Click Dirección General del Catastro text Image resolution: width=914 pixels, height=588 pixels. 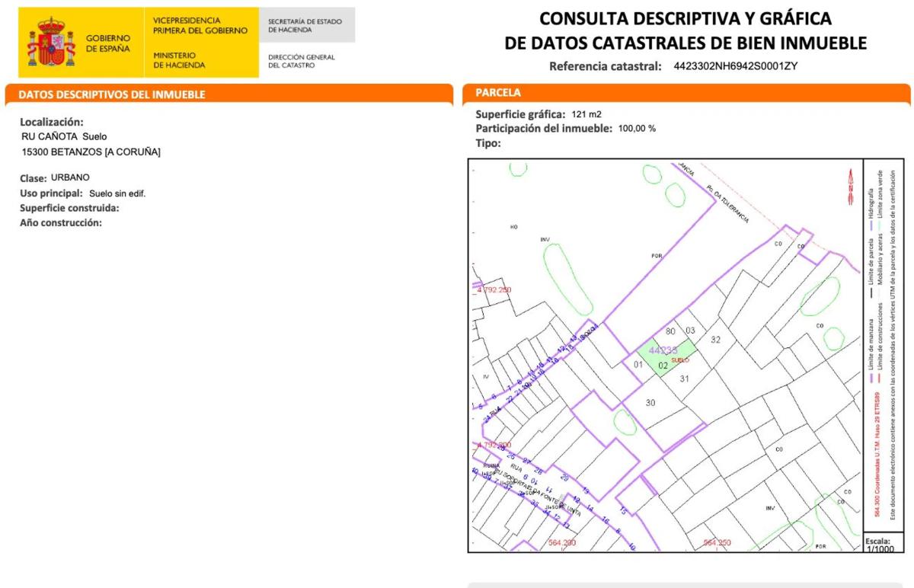(x=302, y=61)
